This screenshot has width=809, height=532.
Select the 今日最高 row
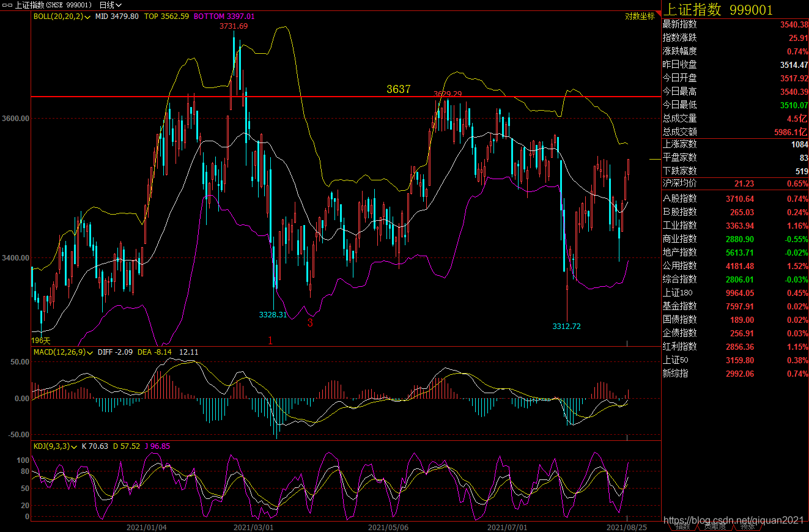736,92
